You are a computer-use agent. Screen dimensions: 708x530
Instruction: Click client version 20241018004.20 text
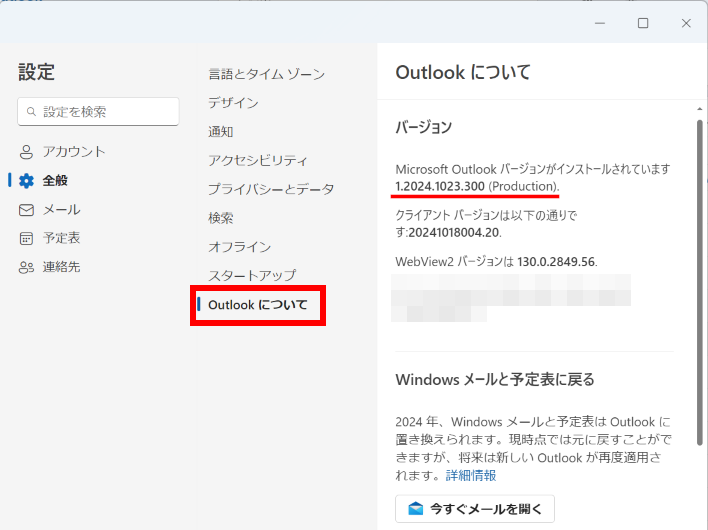(x=454, y=233)
